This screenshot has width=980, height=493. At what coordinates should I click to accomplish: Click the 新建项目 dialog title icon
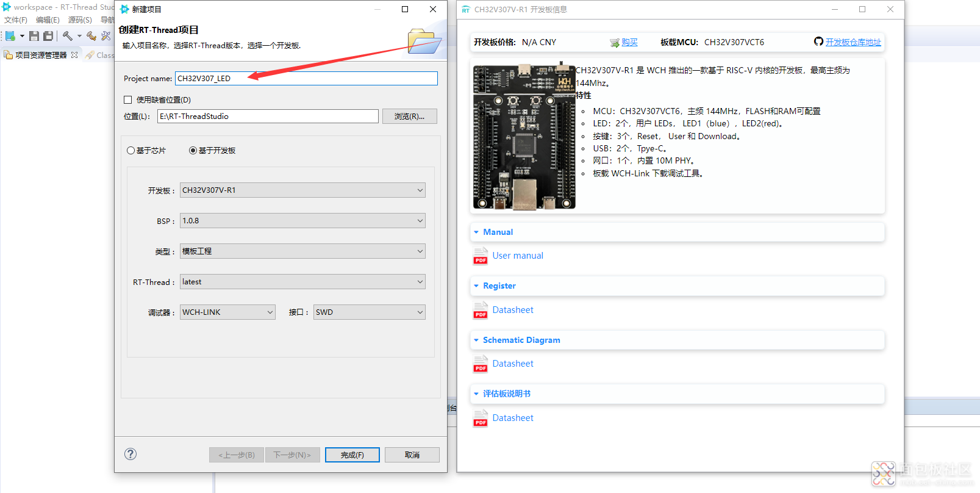point(125,9)
